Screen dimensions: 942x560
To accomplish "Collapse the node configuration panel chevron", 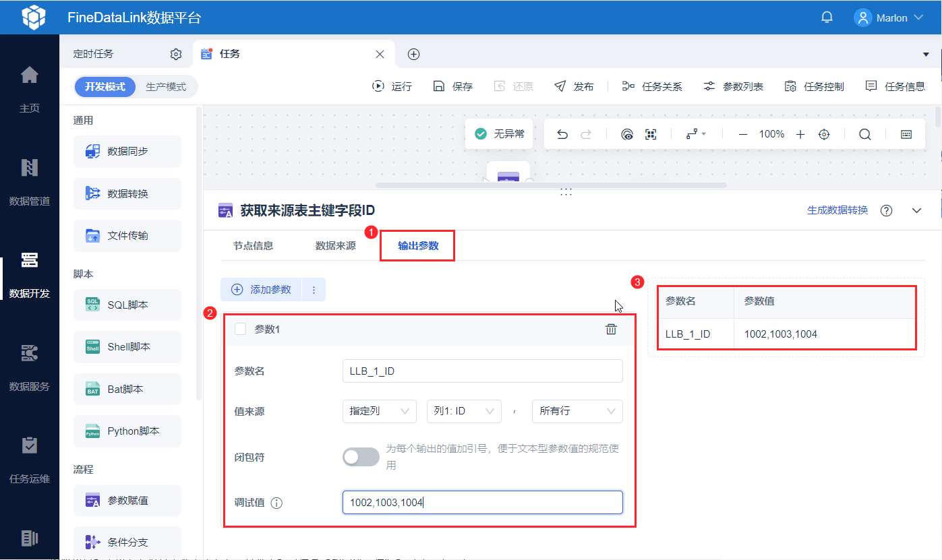I will (x=916, y=210).
